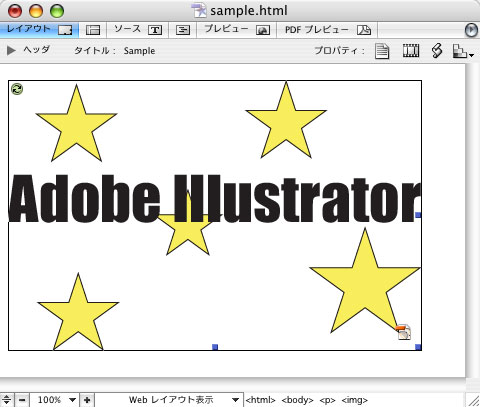
Task: Select the <body> tag in markup path
Action: (297, 400)
